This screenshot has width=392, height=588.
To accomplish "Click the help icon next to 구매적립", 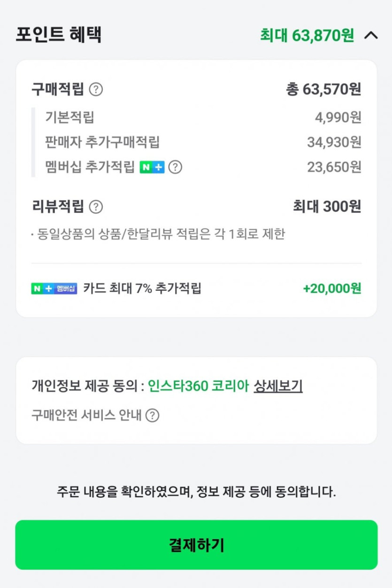I will 96,89.
